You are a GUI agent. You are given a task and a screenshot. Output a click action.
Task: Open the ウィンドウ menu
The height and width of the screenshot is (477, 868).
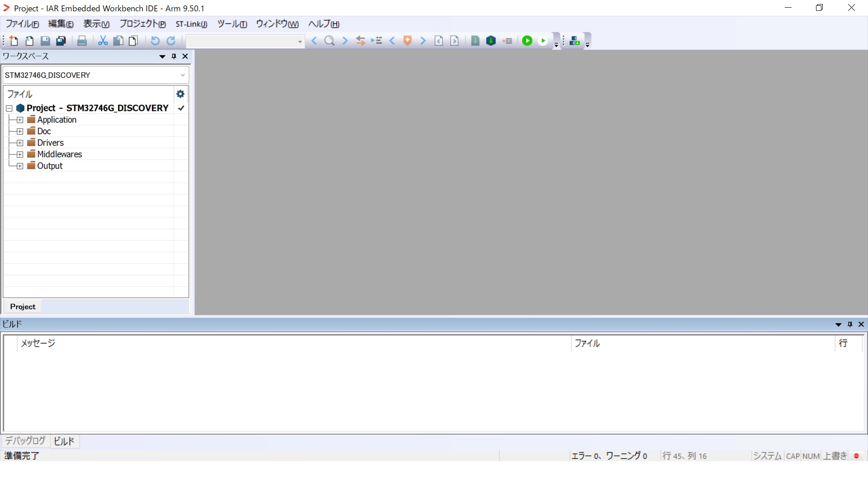tap(277, 24)
